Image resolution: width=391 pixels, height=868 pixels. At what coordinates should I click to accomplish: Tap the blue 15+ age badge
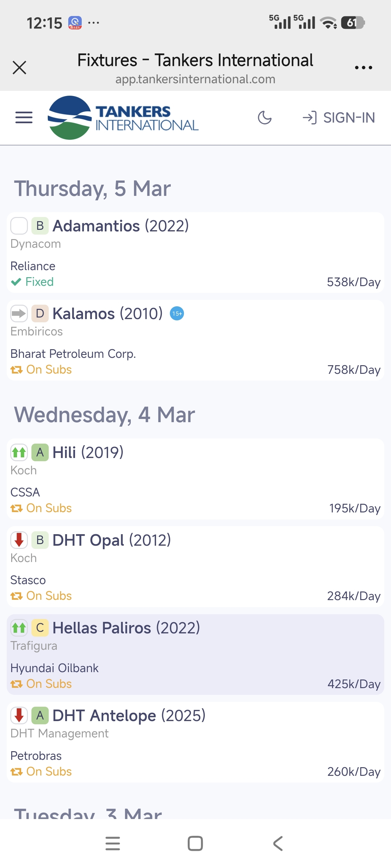tap(177, 314)
